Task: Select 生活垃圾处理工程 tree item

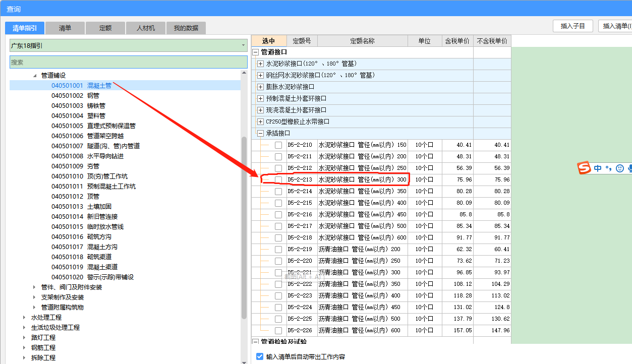Action: [x=55, y=328]
